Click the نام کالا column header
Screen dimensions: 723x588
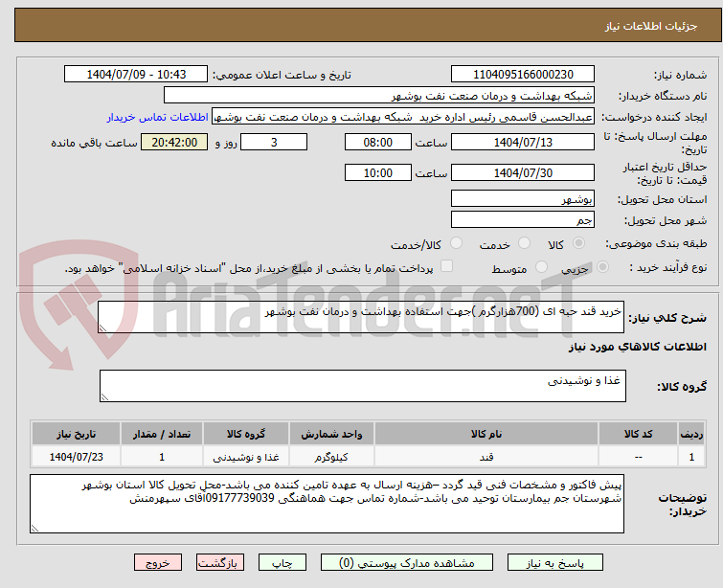point(486,434)
